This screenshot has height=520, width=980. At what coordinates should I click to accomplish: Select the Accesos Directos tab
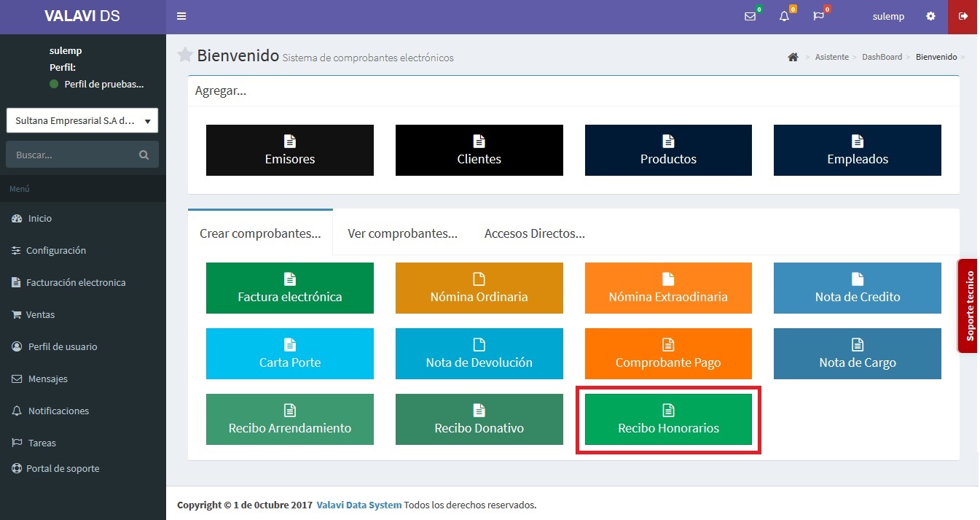(x=534, y=233)
